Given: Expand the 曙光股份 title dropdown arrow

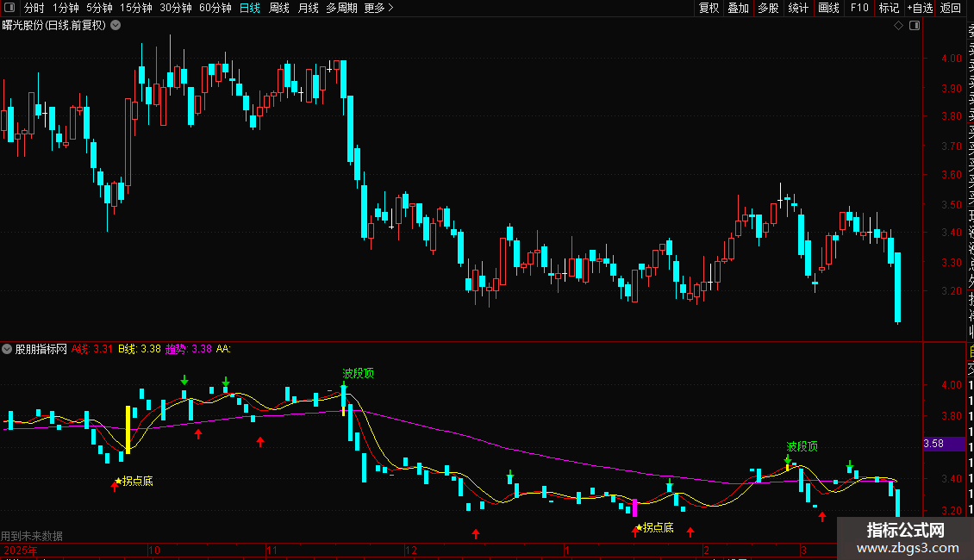Looking at the screenshot, I should 116,26.
